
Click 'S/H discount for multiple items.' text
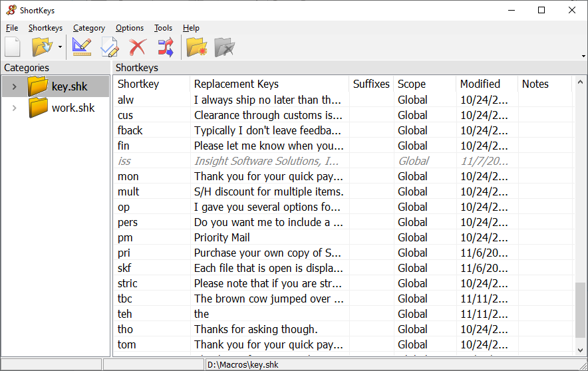[x=269, y=192]
